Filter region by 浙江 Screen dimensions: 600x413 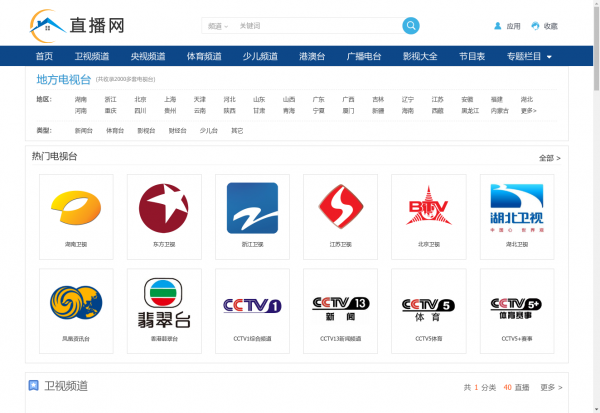tap(111, 100)
